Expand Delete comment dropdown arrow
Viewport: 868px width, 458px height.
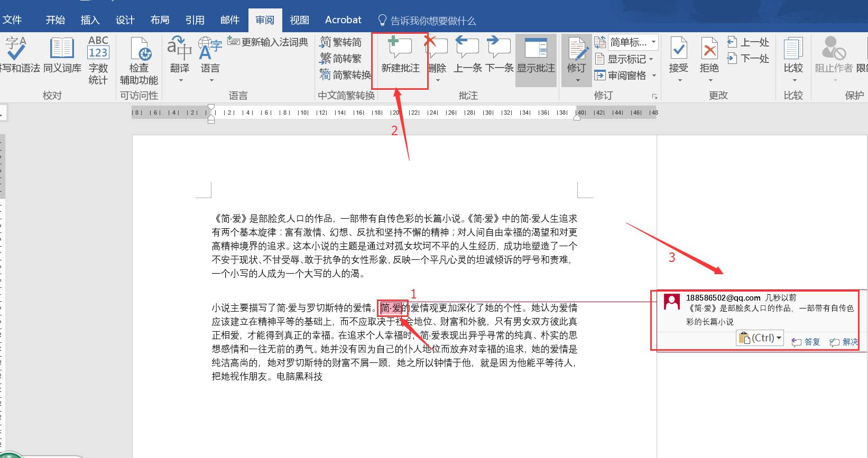pyautogui.click(x=438, y=81)
